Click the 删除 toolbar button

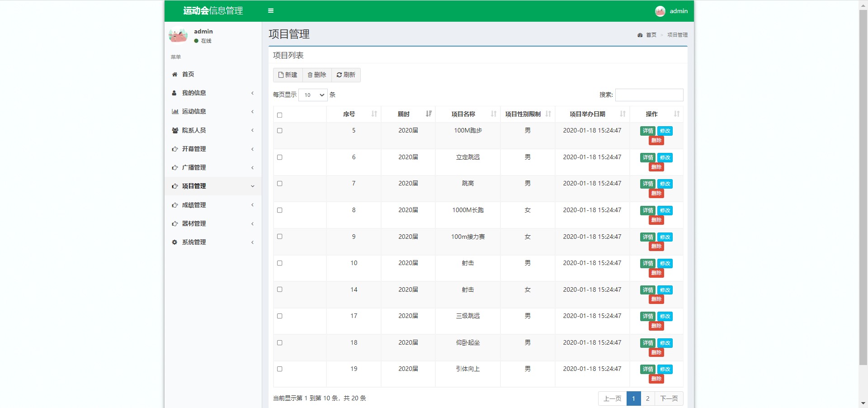tap(317, 75)
